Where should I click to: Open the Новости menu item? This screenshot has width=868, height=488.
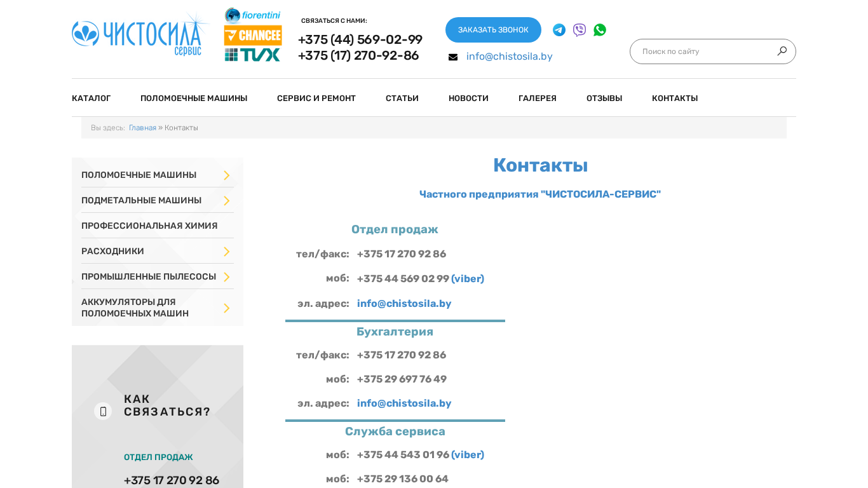tap(468, 98)
